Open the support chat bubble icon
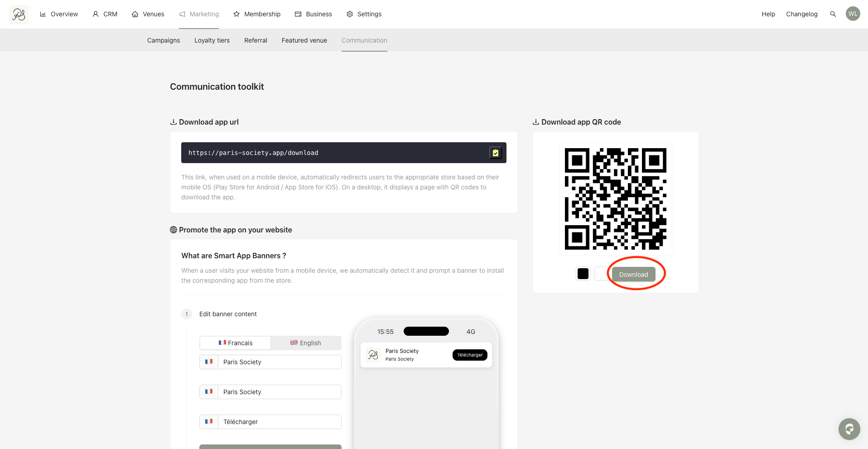868x449 pixels. [x=849, y=429]
